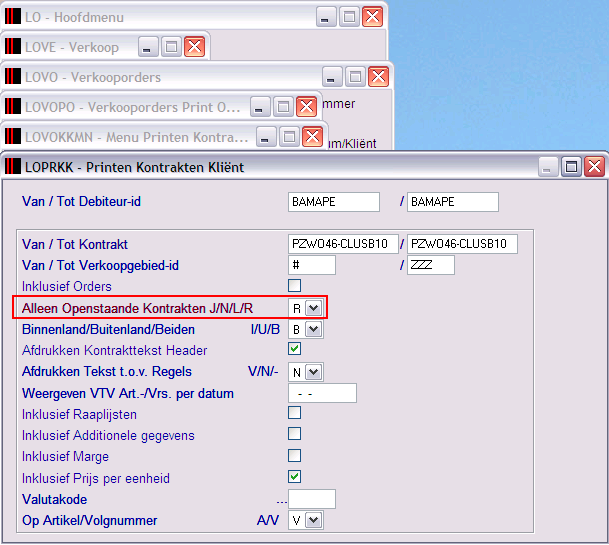Screen dimensions: 609x545
Task: Click the Tot Kontrakt field
Action: pyautogui.click(x=462, y=244)
